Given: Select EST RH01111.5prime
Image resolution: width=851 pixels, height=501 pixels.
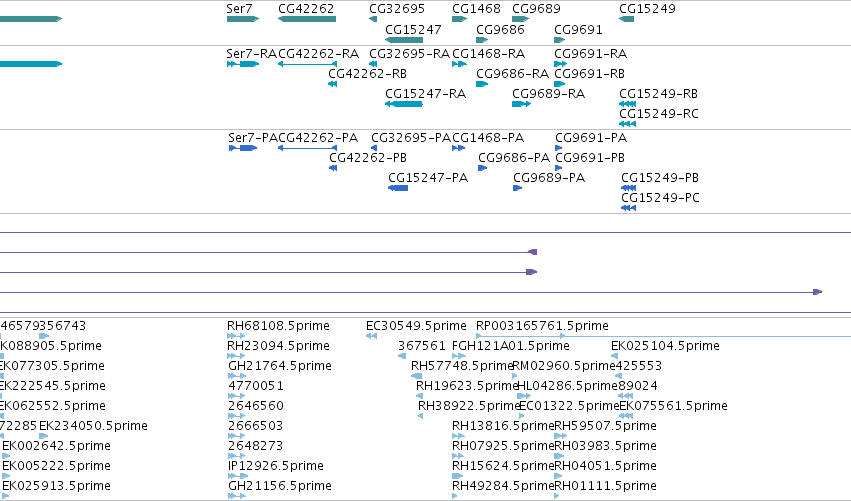Looking at the screenshot, I should pos(605,486).
